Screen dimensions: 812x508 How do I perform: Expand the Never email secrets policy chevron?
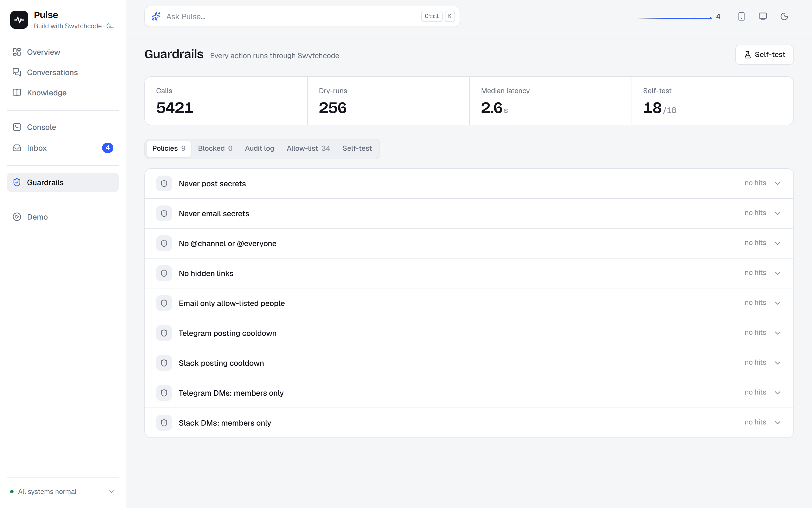pos(777,213)
